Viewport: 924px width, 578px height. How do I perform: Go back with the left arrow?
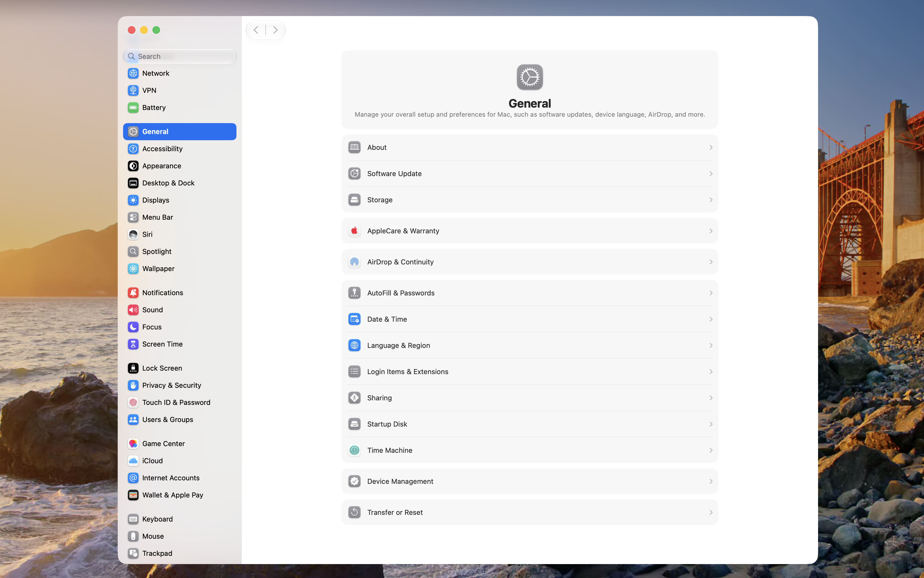click(x=256, y=30)
